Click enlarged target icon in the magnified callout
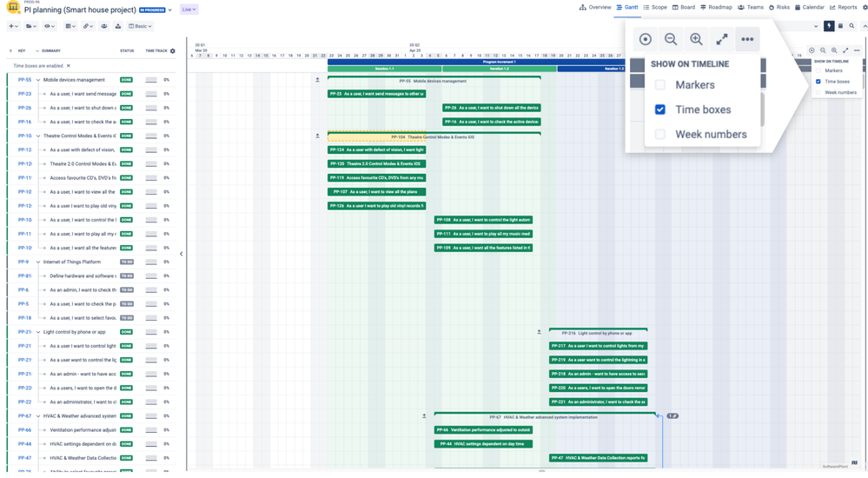The image size is (868, 478). pos(645,39)
